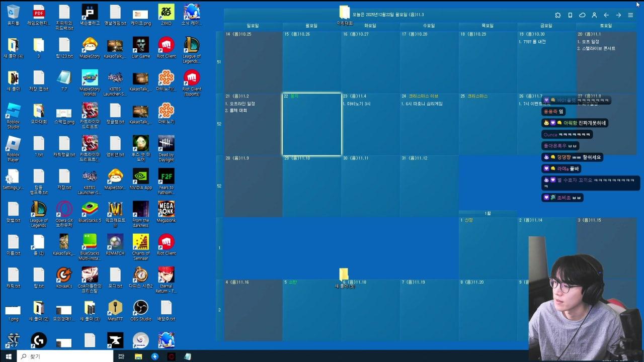Click the user account icon in the calendar
Image resolution: width=644 pixels, height=362 pixels.
pos(594,15)
